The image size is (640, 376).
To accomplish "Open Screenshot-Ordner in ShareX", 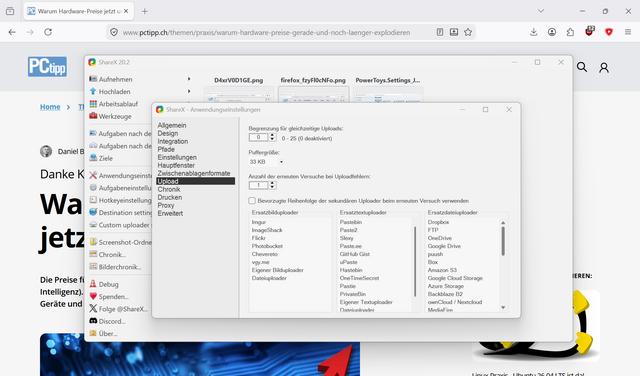I will [120, 242].
